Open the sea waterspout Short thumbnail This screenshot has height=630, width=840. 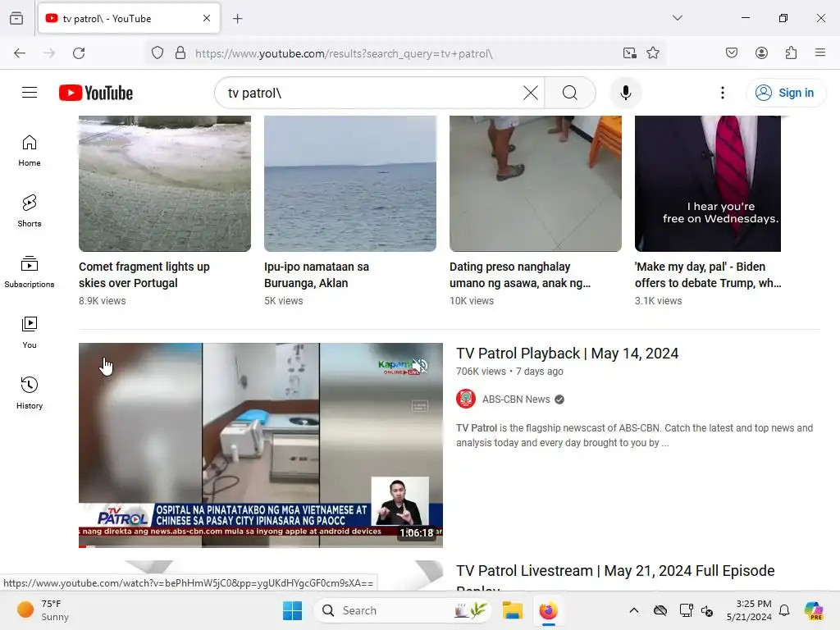349,183
